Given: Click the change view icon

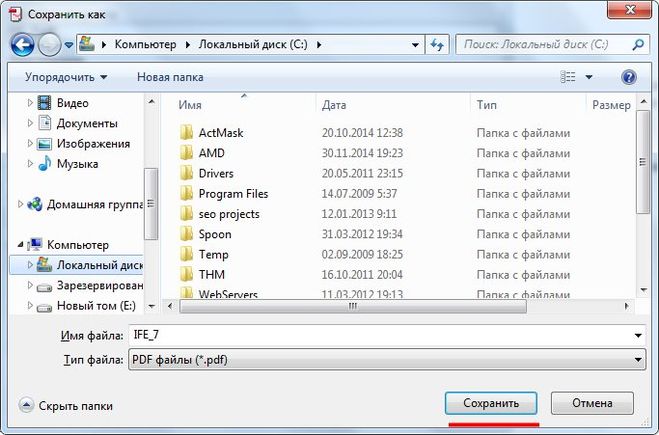Looking at the screenshot, I should (x=569, y=77).
